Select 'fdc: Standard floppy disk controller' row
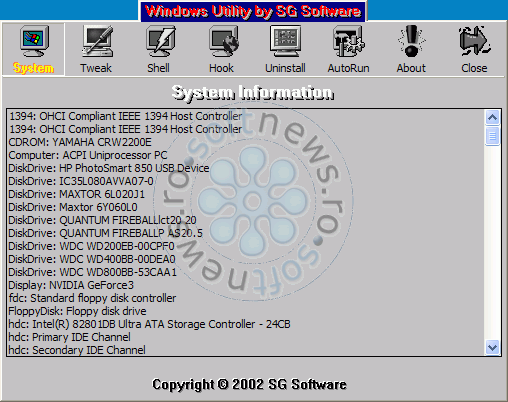Screen dimensions: 508x402 click(245, 298)
